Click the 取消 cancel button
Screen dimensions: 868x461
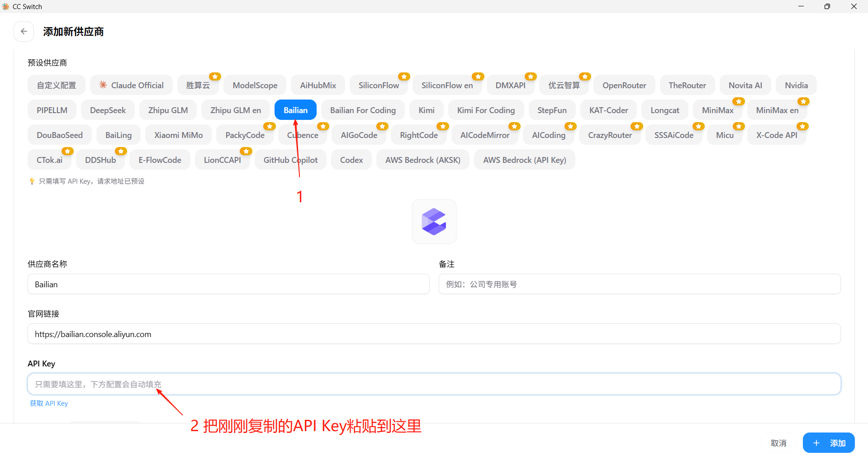coord(778,443)
